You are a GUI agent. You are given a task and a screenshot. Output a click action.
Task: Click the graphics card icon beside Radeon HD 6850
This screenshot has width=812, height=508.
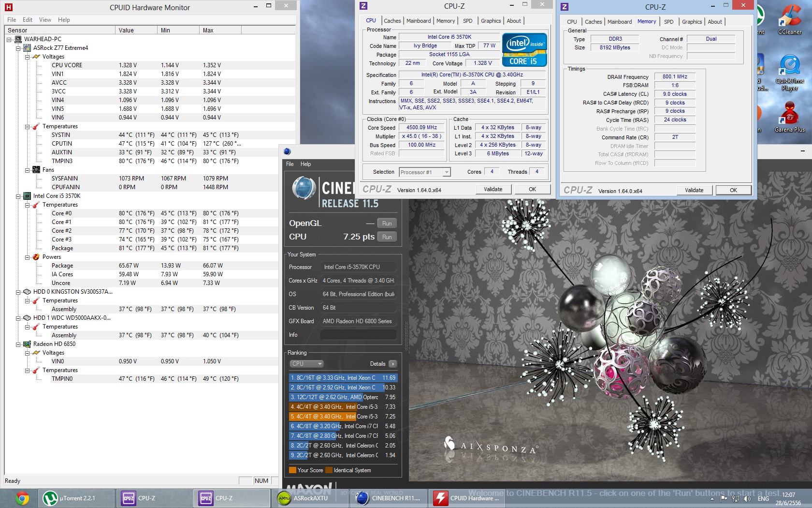click(27, 344)
